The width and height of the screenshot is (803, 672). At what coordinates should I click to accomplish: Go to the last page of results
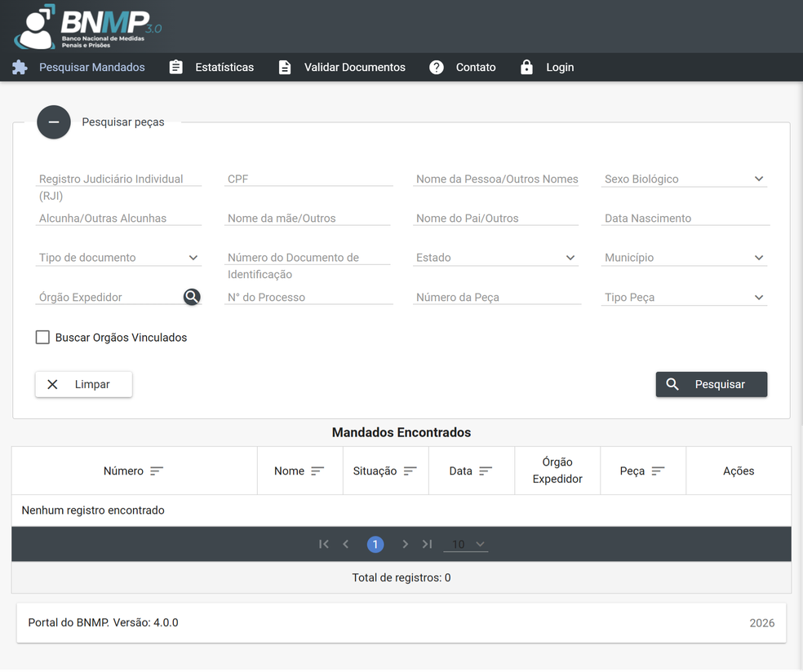click(x=427, y=544)
